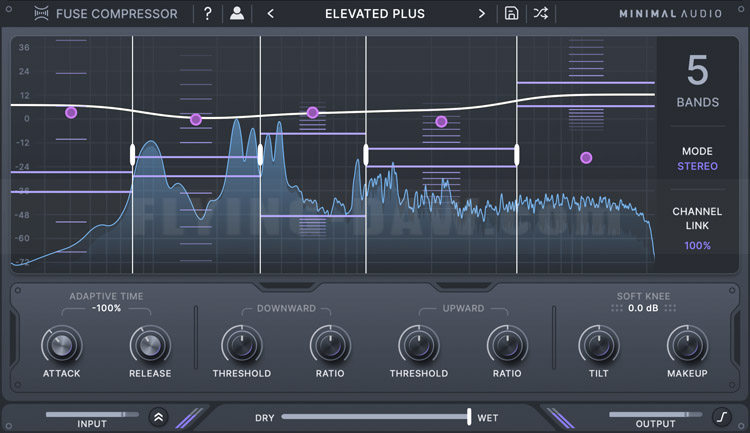The width and height of the screenshot is (750, 433).
Task: Click the channel link 100% value
Action: click(697, 245)
